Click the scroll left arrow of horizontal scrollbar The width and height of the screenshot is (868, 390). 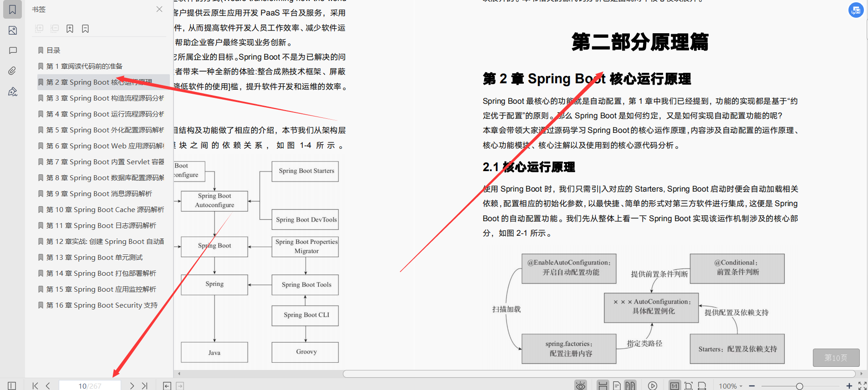pos(179,374)
